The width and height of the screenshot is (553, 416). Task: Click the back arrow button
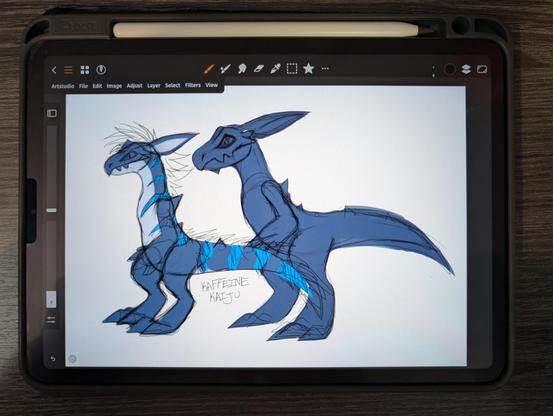[x=54, y=70]
